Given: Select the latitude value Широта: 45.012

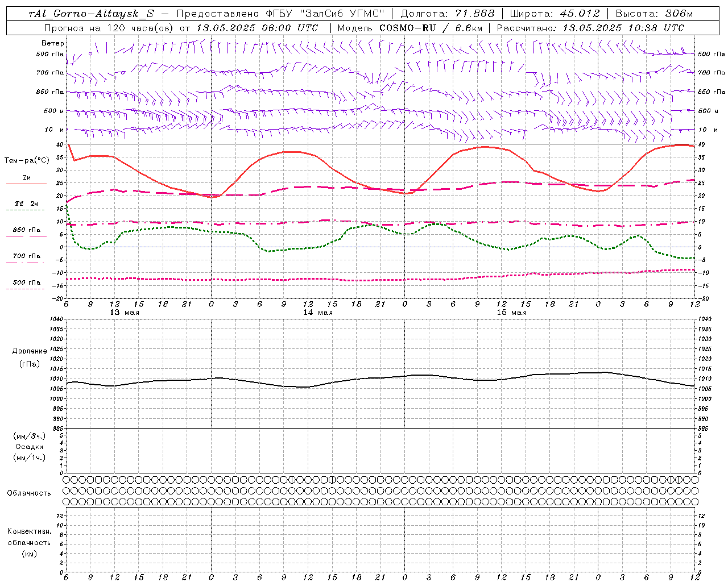Looking at the screenshot, I should pos(555,14).
